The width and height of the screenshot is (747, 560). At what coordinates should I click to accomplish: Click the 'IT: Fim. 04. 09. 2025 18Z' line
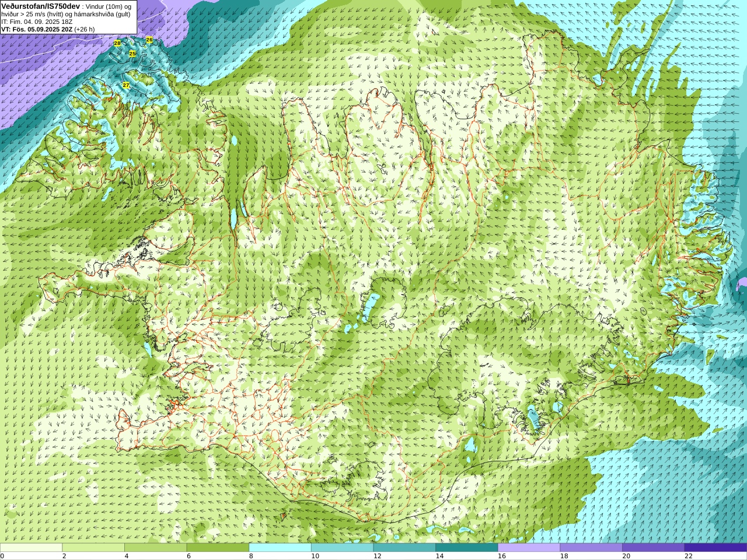click(x=37, y=22)
